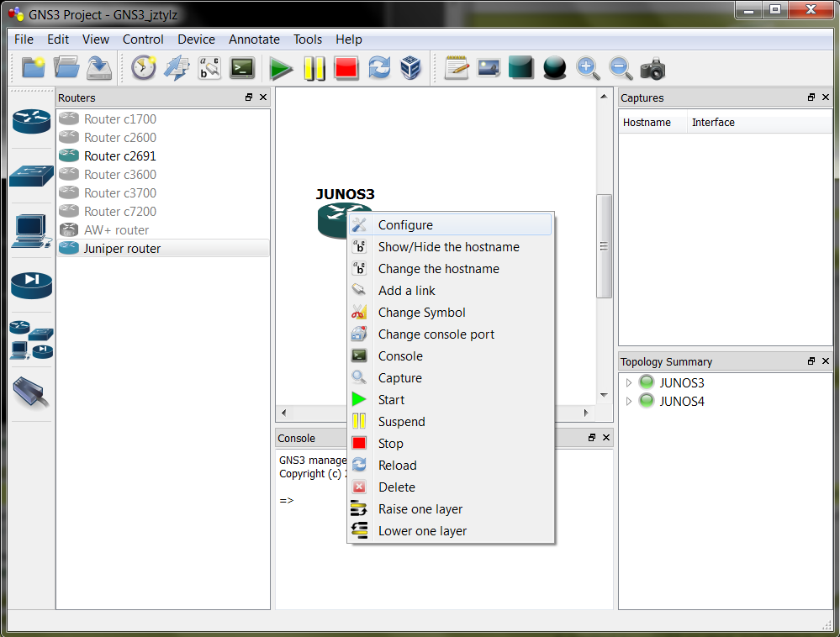The image size is (840, 637).
Task: Select Capture in the context menu
Action: coord(451,378)
